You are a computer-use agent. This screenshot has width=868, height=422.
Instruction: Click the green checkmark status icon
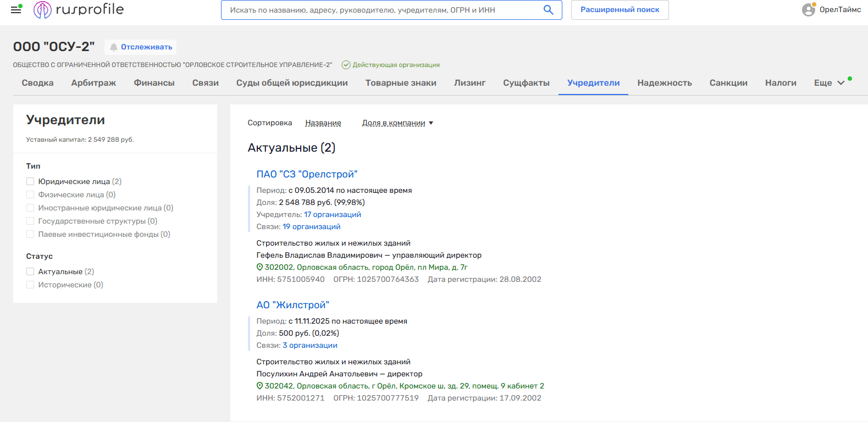pyautogui.click(x=346, y=65)
